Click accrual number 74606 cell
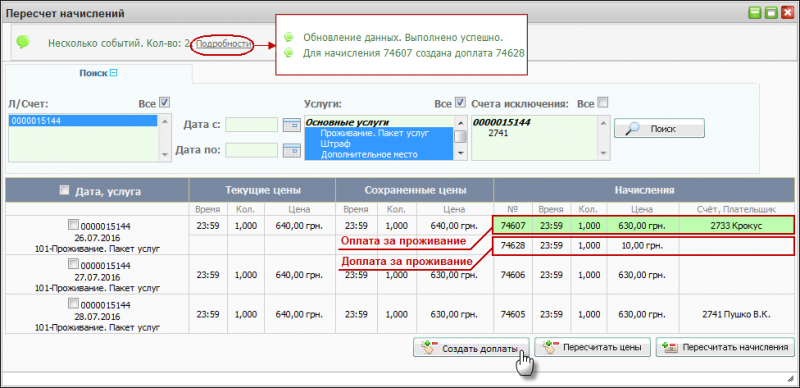This screenshot has height=388, width=800. click(513, 275)
